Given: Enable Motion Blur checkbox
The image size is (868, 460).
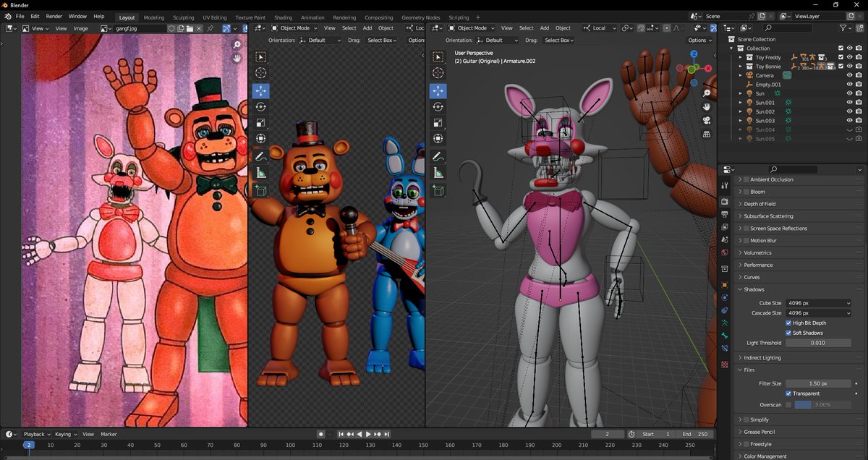Looking at the screenshot, I should 746,240.
